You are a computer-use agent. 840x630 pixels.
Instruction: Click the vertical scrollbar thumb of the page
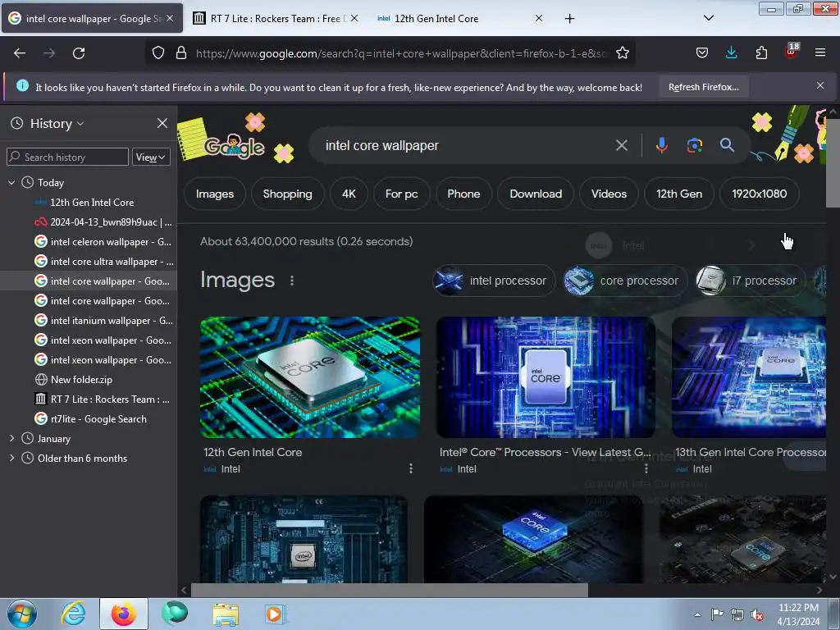[833, 163]
